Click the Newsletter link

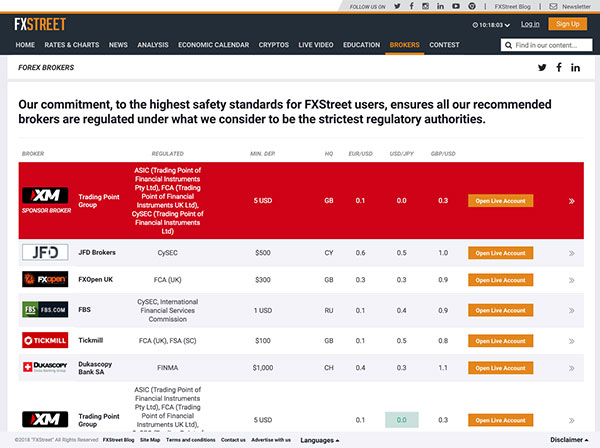point(576,7)
